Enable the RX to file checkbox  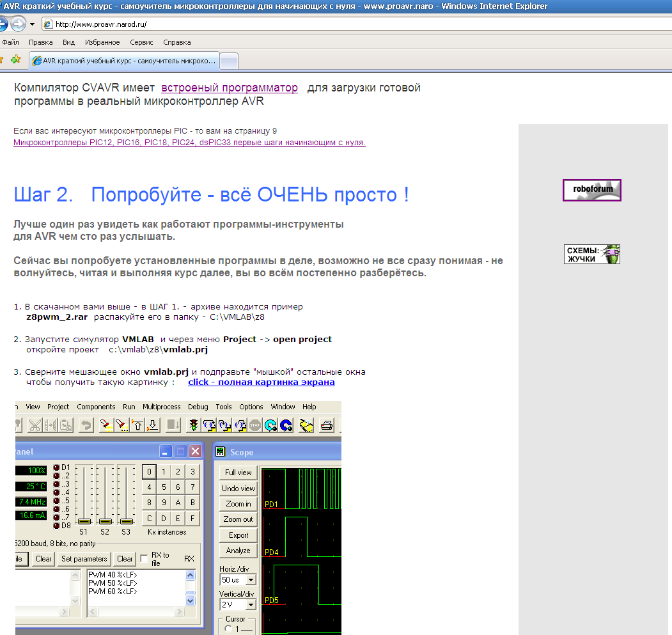tap(145, 559)
